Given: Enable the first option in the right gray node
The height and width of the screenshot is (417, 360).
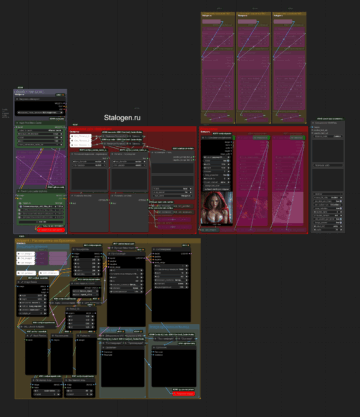Looking at the screenshot, I should coord(313,127).
